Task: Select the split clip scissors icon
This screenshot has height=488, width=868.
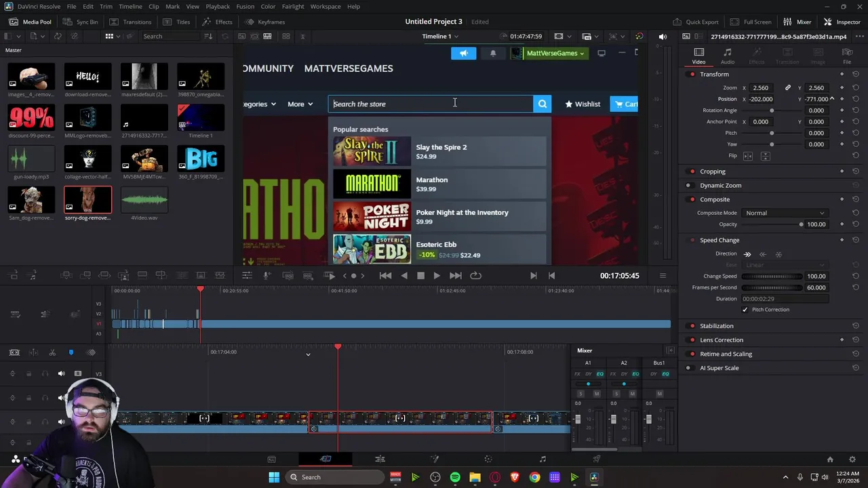Action: click(x=52, y=352)
